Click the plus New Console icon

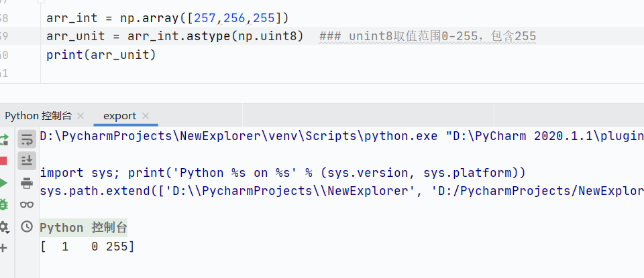(x=3, y=248)
